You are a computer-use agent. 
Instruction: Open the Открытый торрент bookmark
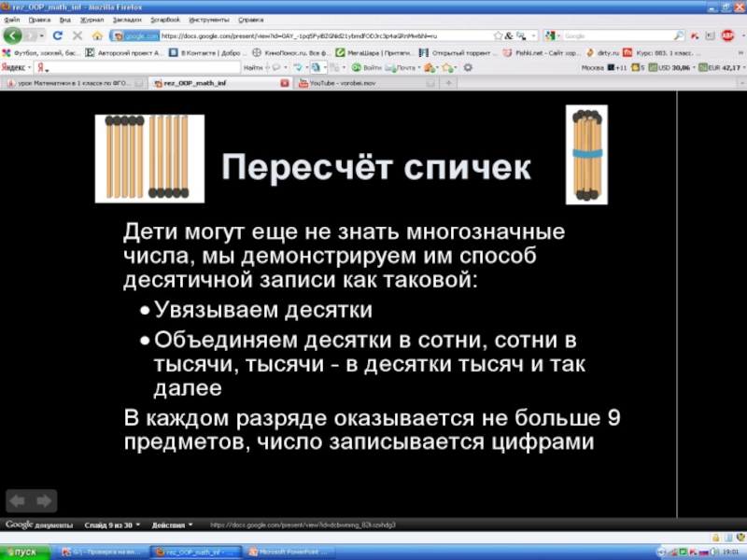click(458, 53)
